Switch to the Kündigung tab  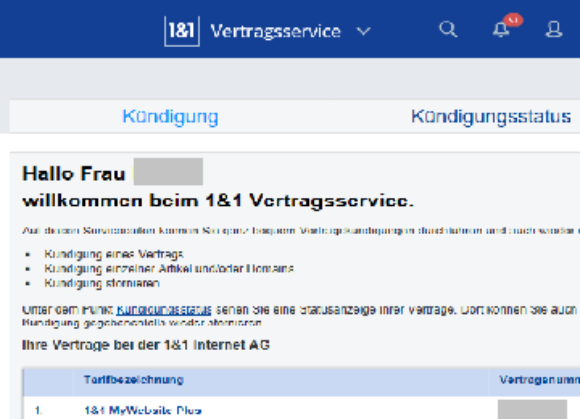(x=170, y=116)
